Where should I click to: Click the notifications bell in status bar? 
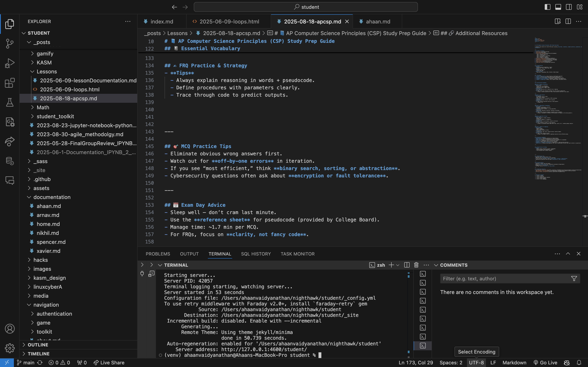coord(579,363)
